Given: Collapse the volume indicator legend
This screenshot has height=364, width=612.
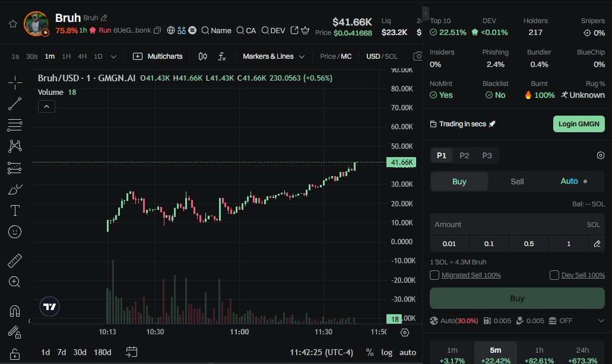Looking at the screenshot, I should tap(46, 106).
